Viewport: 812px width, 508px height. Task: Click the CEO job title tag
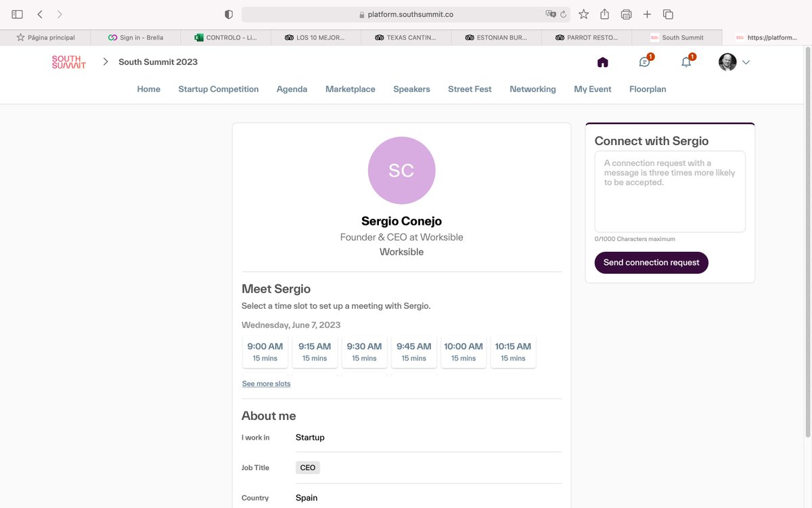point(308,467)
